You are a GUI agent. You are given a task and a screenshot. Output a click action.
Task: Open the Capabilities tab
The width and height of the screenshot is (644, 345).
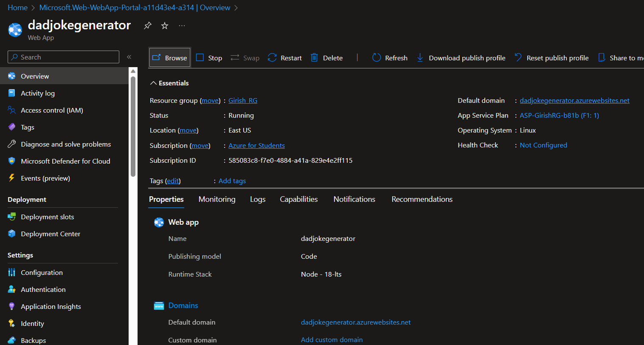(x=298, y=199)
